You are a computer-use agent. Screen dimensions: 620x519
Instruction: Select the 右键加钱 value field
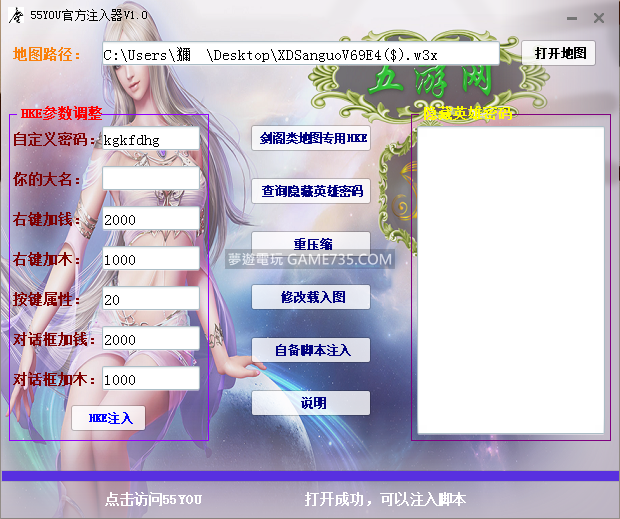click(x=151, y=219)
